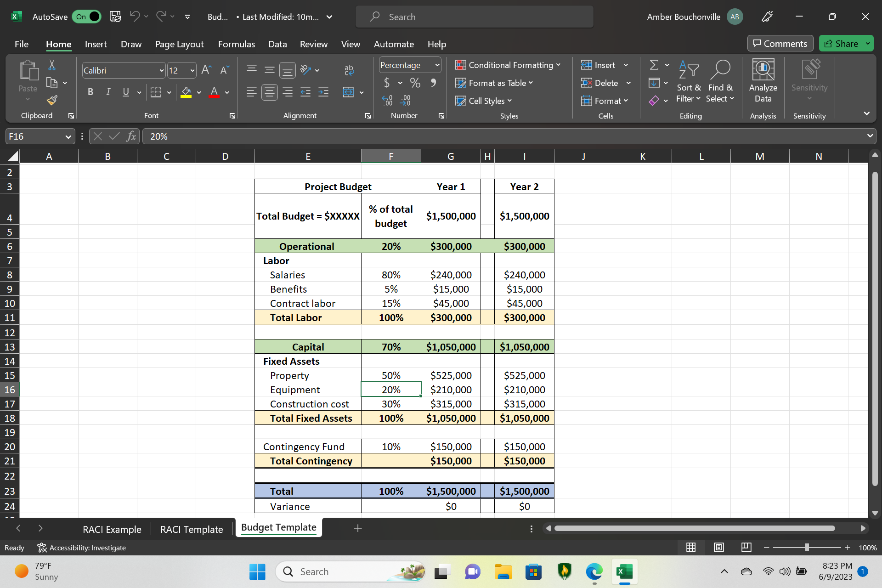Select the Italic formatting icon

tap(108, 92)
